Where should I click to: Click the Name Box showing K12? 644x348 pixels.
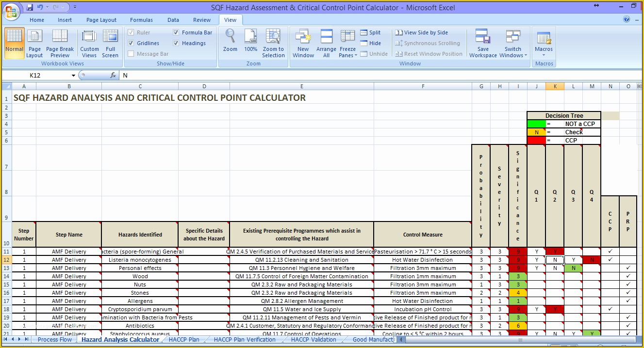click(36, 75)
